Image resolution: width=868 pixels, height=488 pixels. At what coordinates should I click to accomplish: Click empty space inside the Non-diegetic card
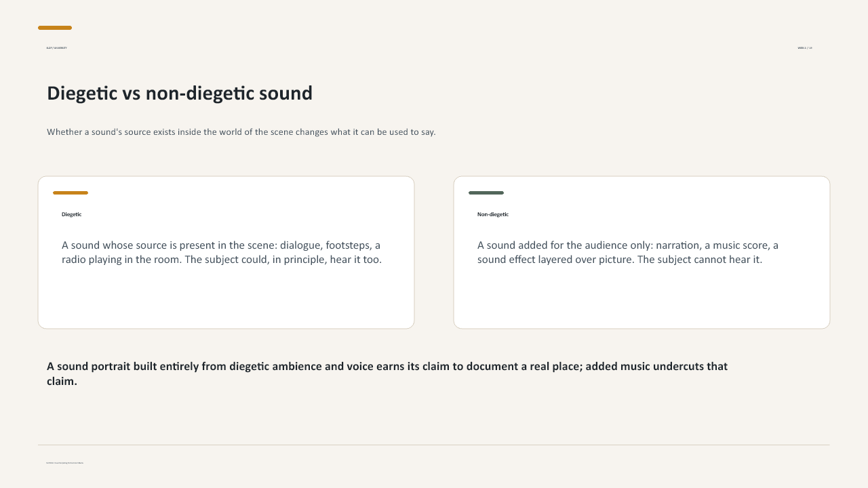coord(642,298)
